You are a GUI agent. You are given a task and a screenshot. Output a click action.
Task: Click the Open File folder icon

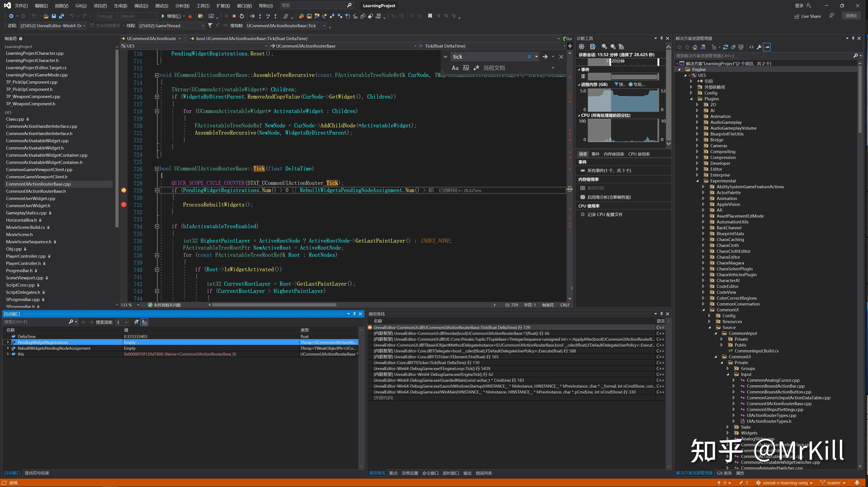[46, 16]
